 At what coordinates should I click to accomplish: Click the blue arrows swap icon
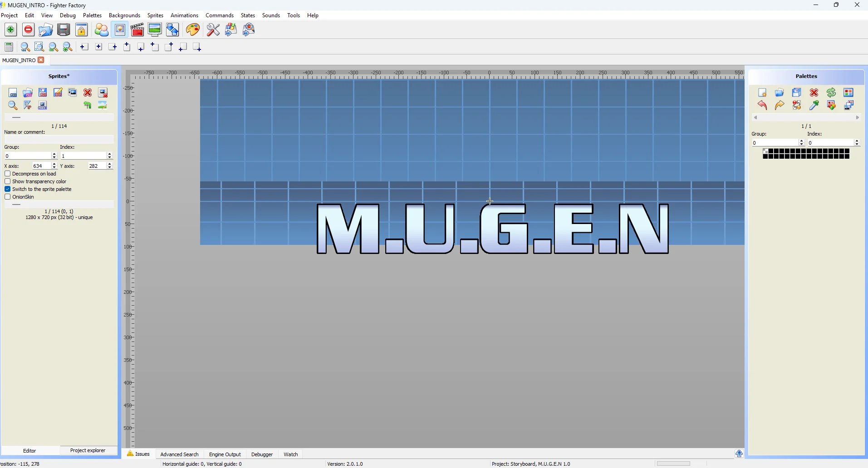click(173, 30)
